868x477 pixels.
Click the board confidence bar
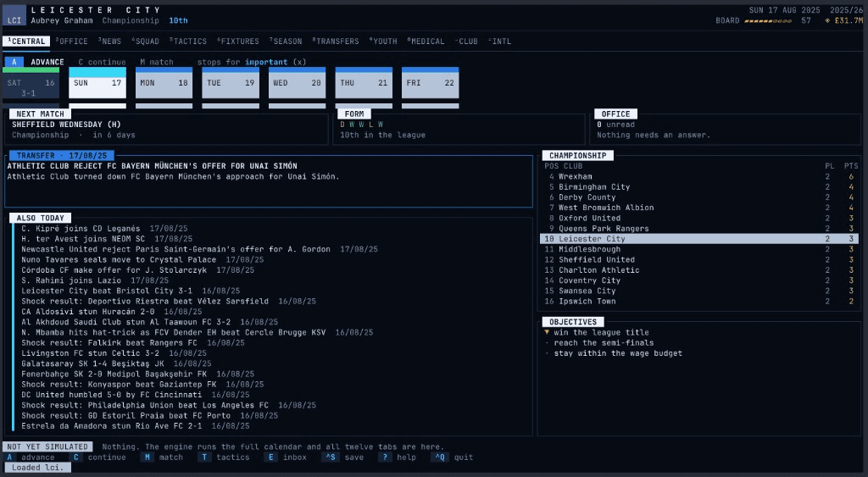coord(767,21)
